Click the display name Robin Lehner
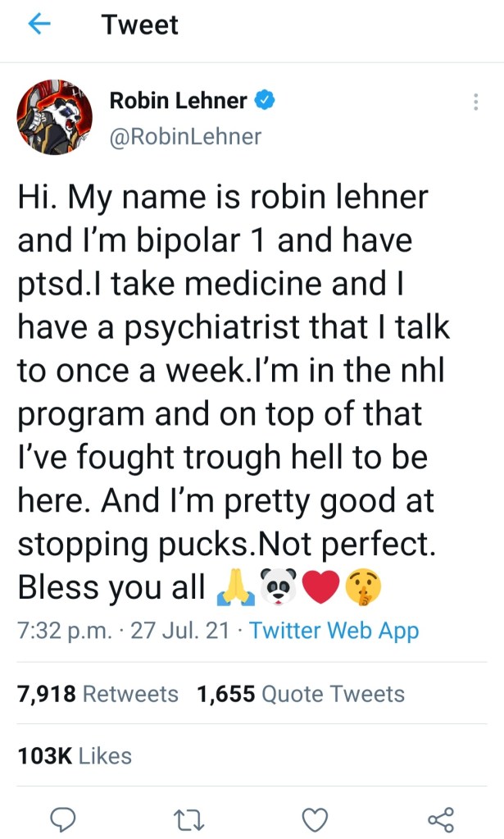The height and width of the screenshot is (839, 504). click(178, 101)
